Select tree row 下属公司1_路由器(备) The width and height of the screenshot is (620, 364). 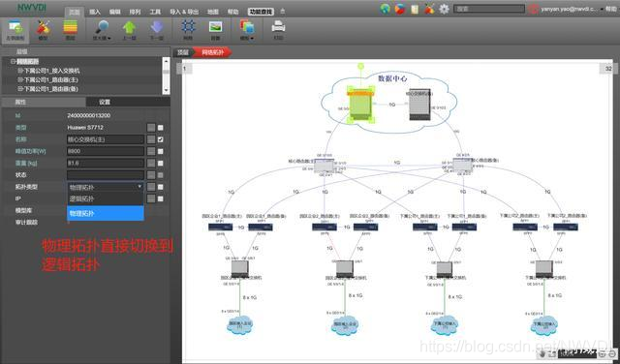tap(50, 89)
